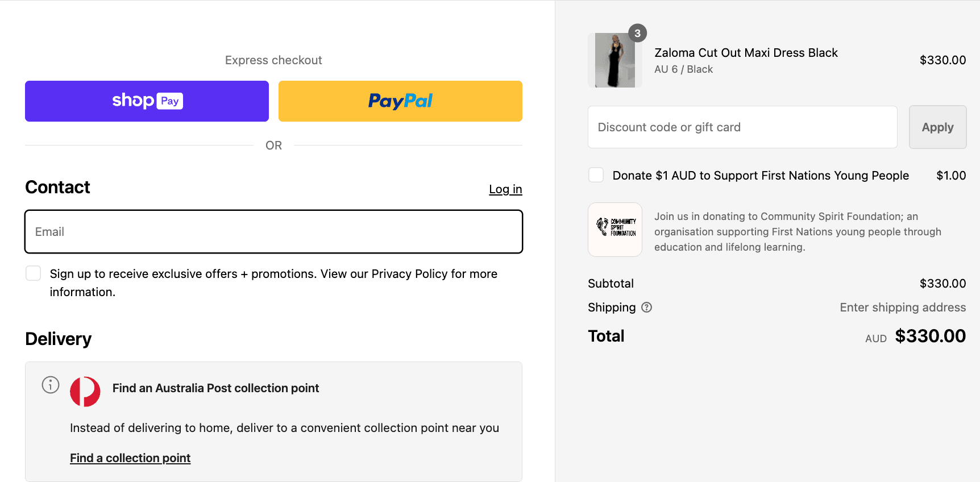Click the Discount code or gift card field
This screenshot has height=482, width=980.
point(742,127)
